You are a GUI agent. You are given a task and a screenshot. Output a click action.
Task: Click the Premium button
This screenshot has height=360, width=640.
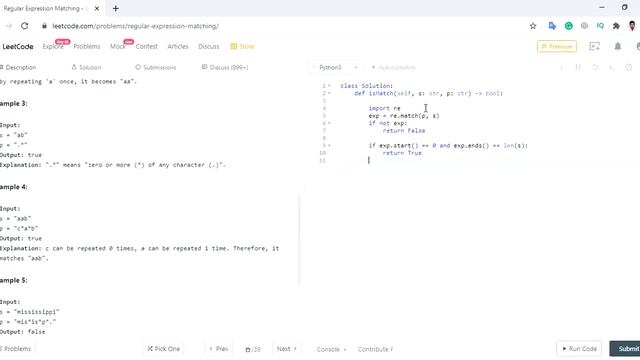coord(557,47)
